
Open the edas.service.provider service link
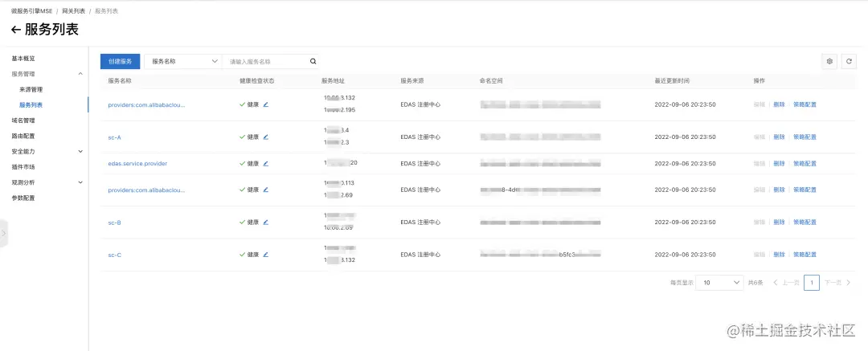[x=138, y=163]
